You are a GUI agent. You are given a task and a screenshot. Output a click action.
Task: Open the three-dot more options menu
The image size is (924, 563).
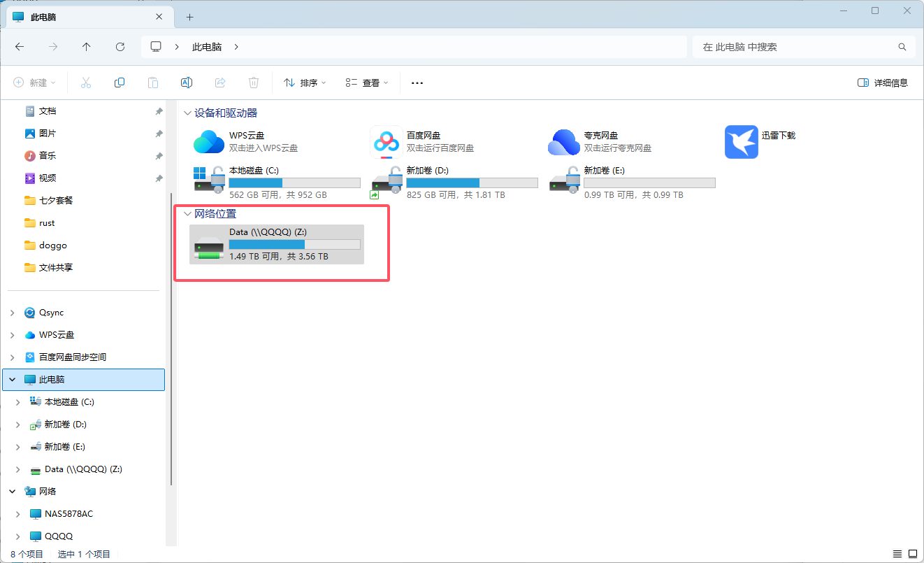click(x=417, y=83)
